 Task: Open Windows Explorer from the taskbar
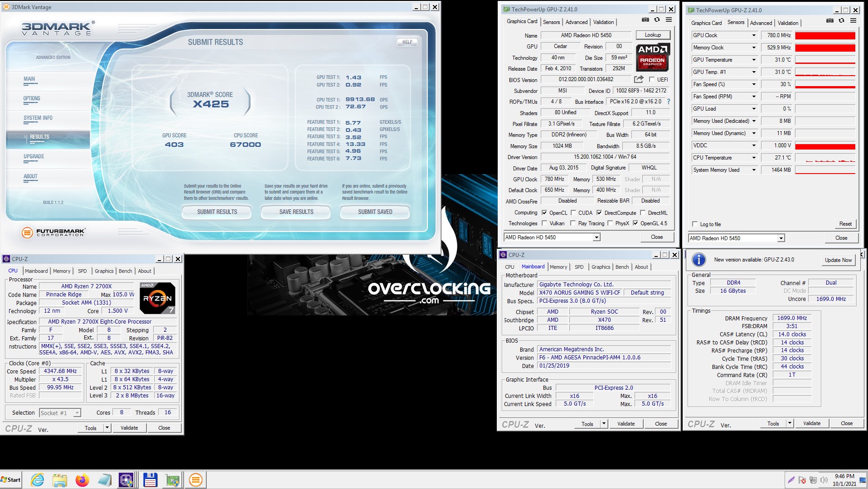coord(60,480)
